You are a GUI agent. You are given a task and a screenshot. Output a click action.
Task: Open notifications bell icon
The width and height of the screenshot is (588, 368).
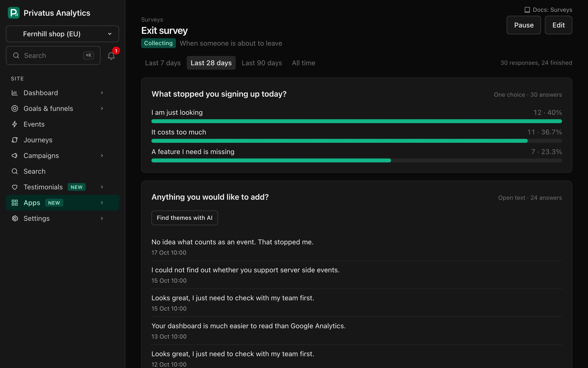pos(111,56)
